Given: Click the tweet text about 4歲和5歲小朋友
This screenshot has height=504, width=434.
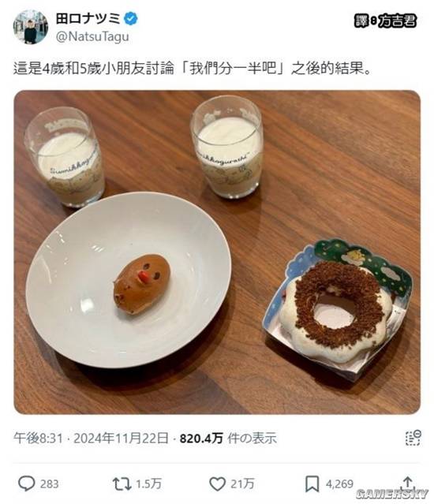Looking at the screenshot, I should tap(193, 69).
